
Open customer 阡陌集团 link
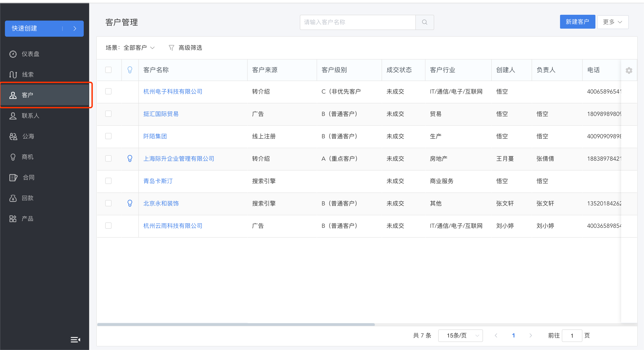click(x=155, y=136)
